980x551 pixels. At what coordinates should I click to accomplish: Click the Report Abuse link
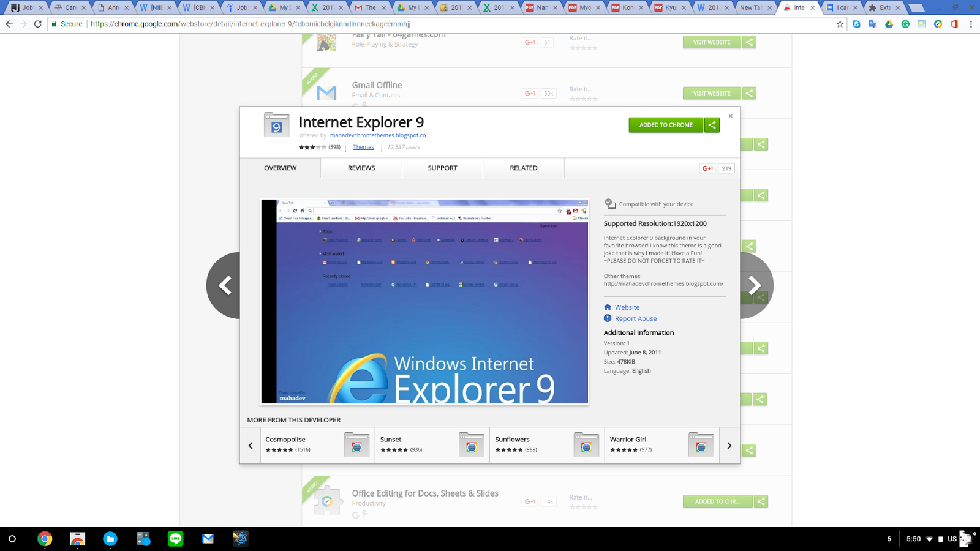(636, 318)
